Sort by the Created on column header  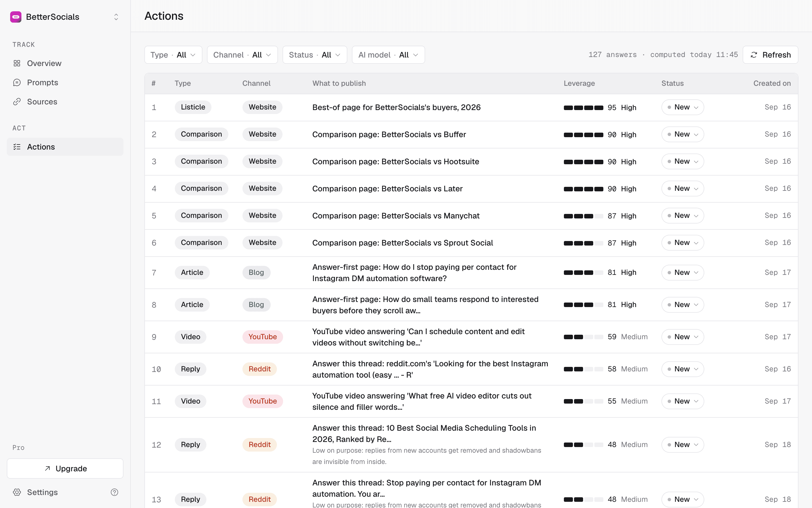[772, 83]
